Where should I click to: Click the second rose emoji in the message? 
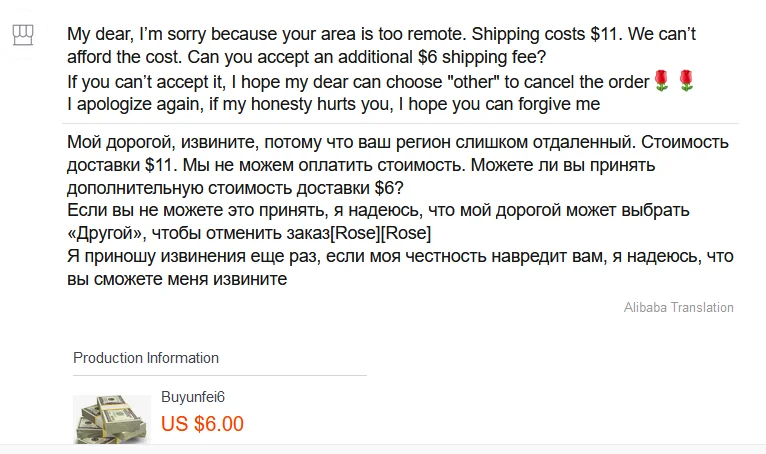[685, 83]
